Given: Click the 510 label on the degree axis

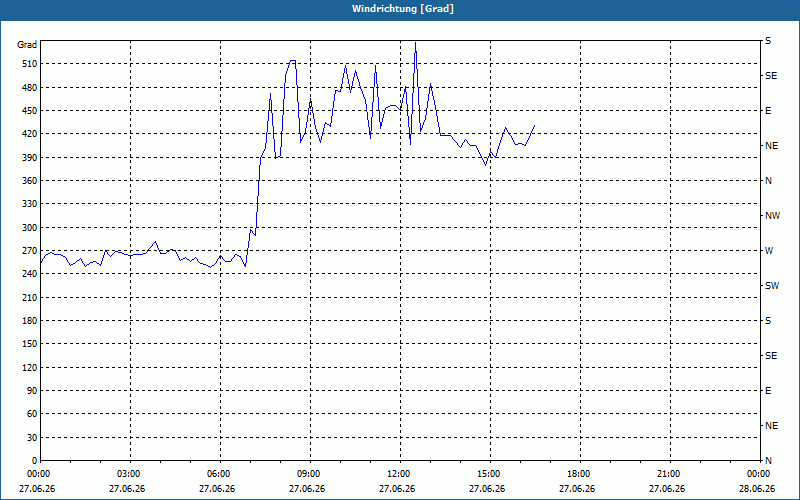Looking at the screenshot, I should click(29, 64).
